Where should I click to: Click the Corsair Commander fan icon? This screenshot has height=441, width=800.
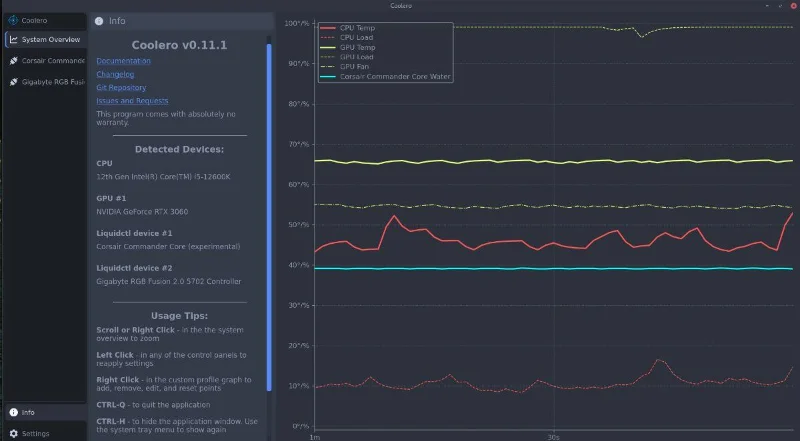pos(14,61)
